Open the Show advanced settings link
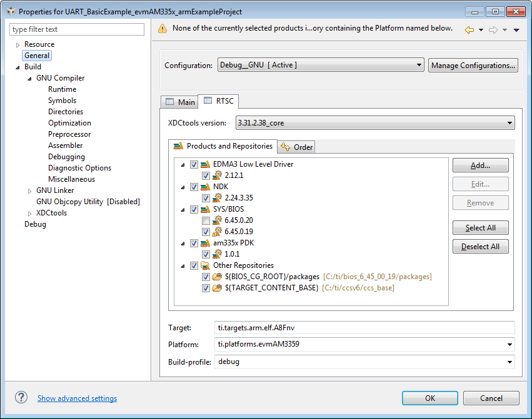The image size is (532, 419). tap(77, 398)
